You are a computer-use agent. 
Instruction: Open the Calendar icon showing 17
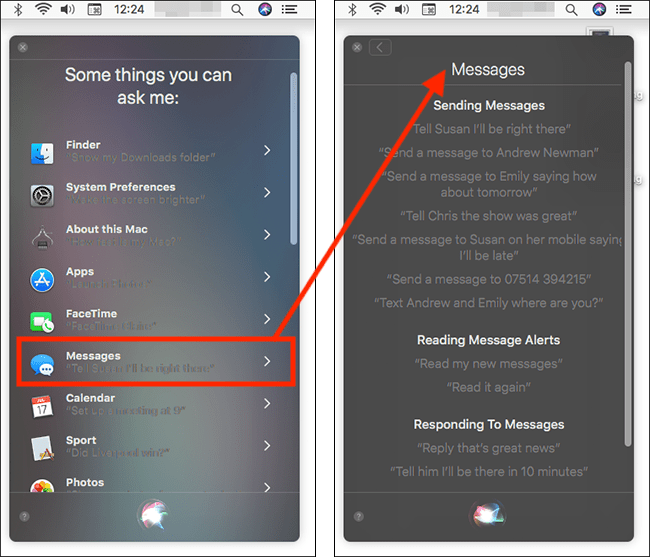pos(42,406)
